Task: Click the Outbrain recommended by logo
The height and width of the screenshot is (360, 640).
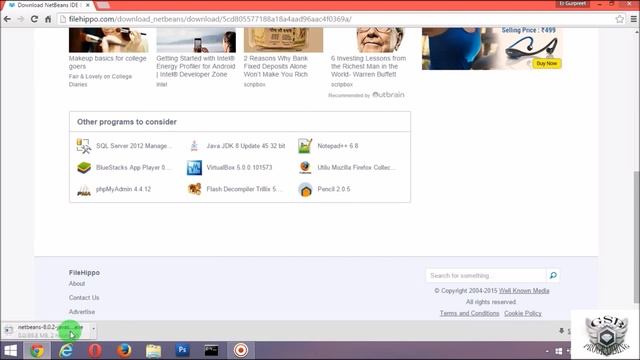Action: click(388, 95)
